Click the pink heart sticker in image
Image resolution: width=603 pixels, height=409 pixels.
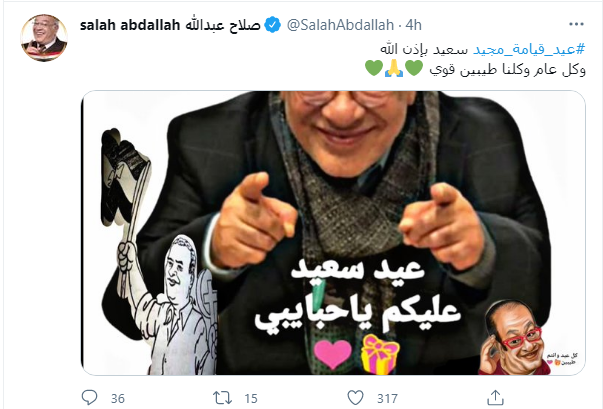(333, 354)
